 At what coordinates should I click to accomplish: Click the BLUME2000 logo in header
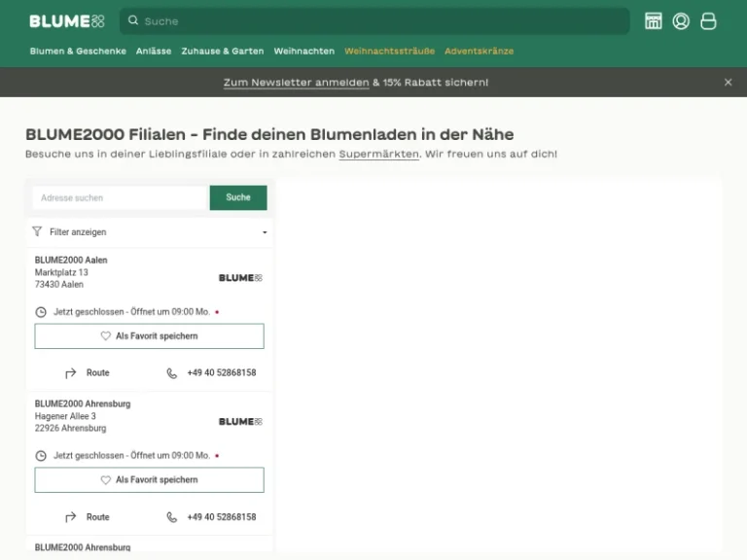66,21
